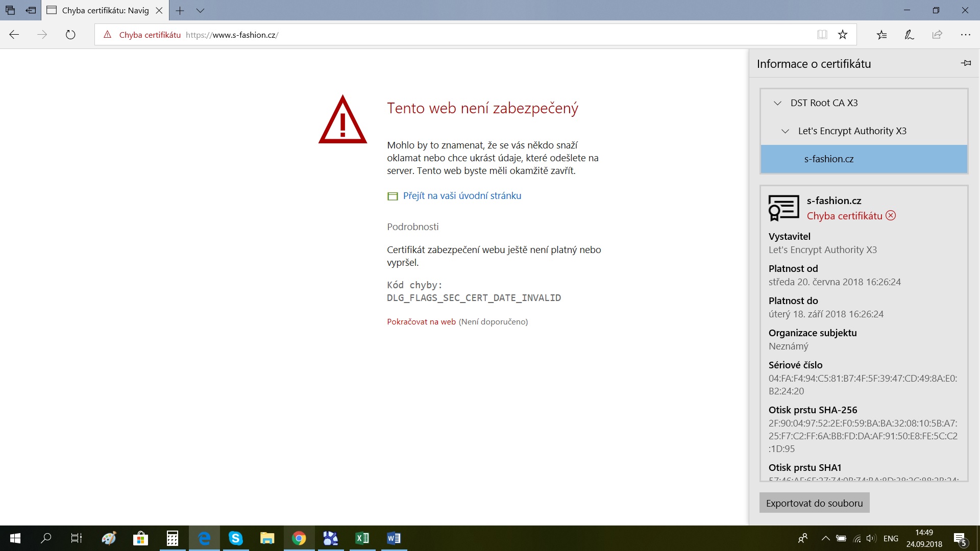Select s-fashion.cz in certificate chain
The height and width of the screenshot is (551, 980).
[864, 159]
